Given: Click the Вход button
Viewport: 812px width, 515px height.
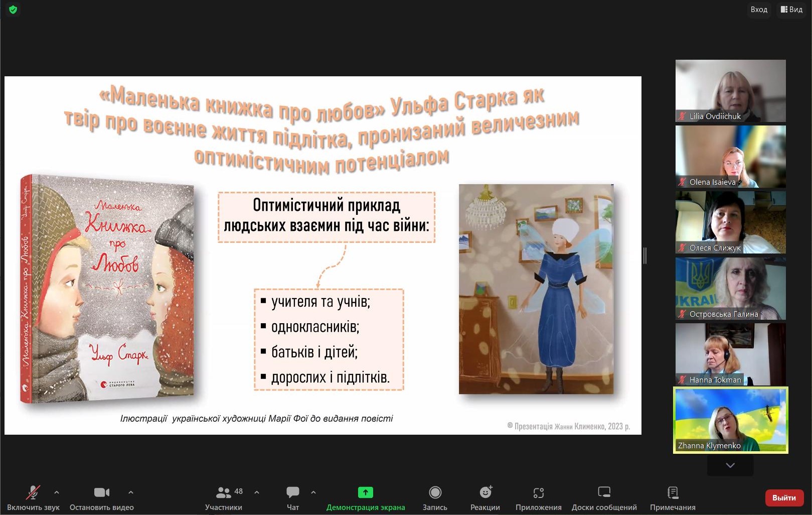Looking at the screenshot, I should 759,10.
